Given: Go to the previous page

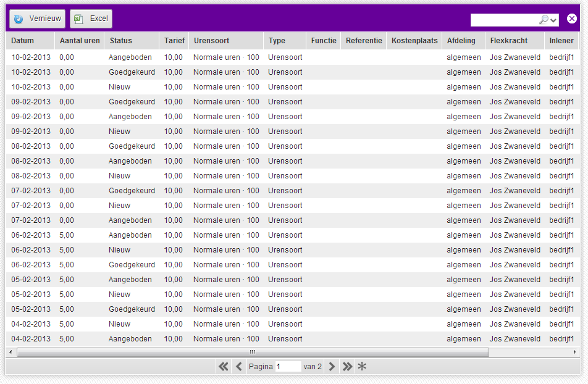Looking at the screenshot, I should coord(239,366).
